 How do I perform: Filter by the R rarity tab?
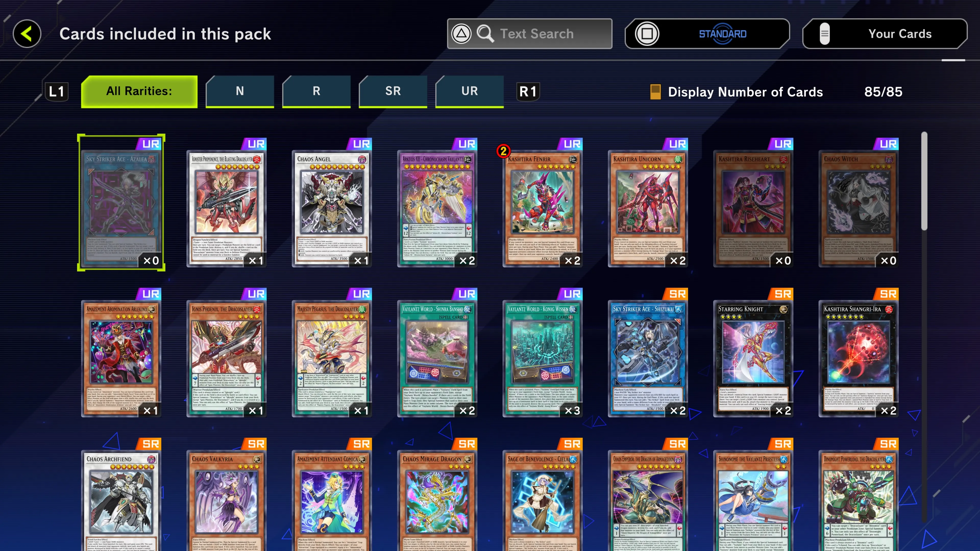[316, 91]
